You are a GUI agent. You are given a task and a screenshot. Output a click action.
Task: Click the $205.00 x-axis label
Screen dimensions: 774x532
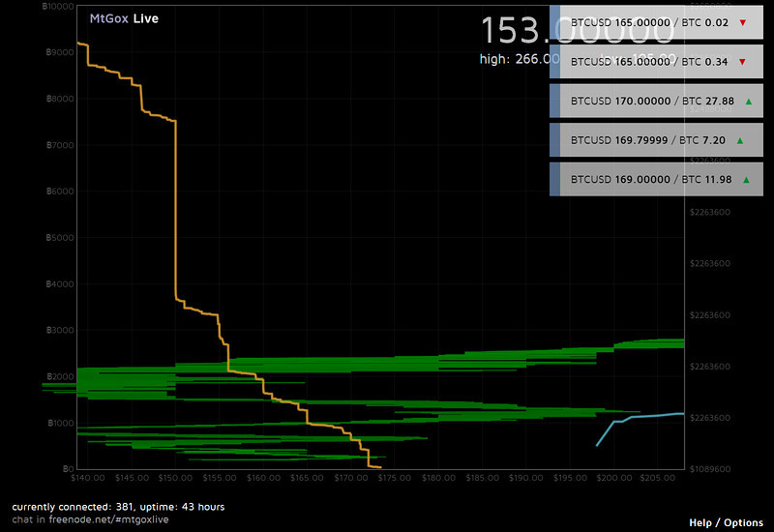coord(658,478)
